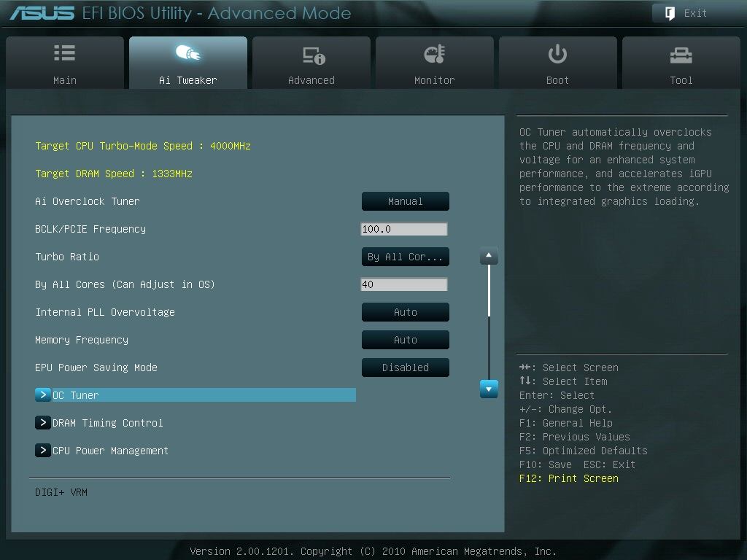This screenshot has width=747, height=560.
Task: Open the Ai Overclock Tuner Manual dropdown
Action: pos(406,201)
